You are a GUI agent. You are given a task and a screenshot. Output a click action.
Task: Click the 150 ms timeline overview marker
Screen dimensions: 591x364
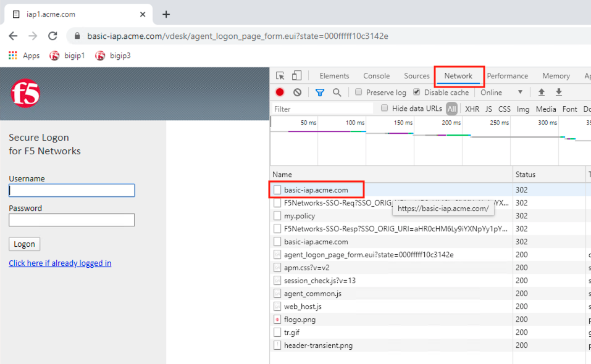click(403, 123)
